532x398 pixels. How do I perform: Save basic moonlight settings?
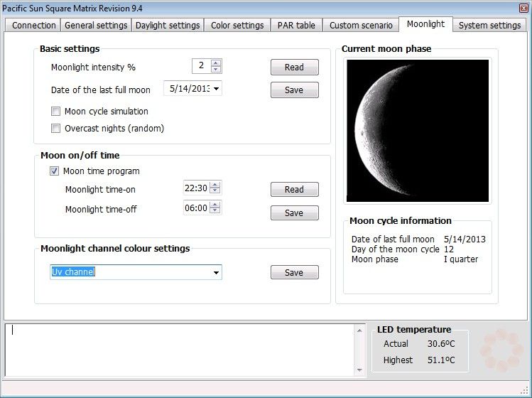pyautogui.click(x=295, y=90)
